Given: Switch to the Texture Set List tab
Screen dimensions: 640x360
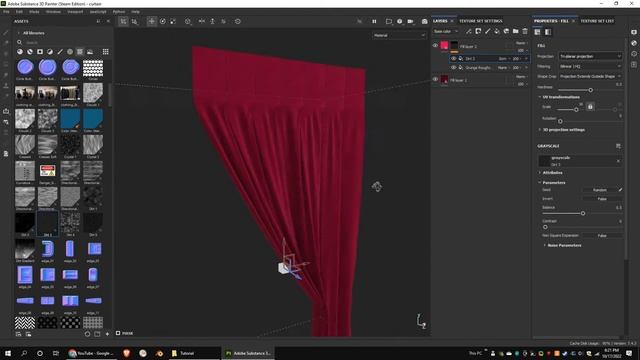Looking at the screenshot, I should (597, 21).
